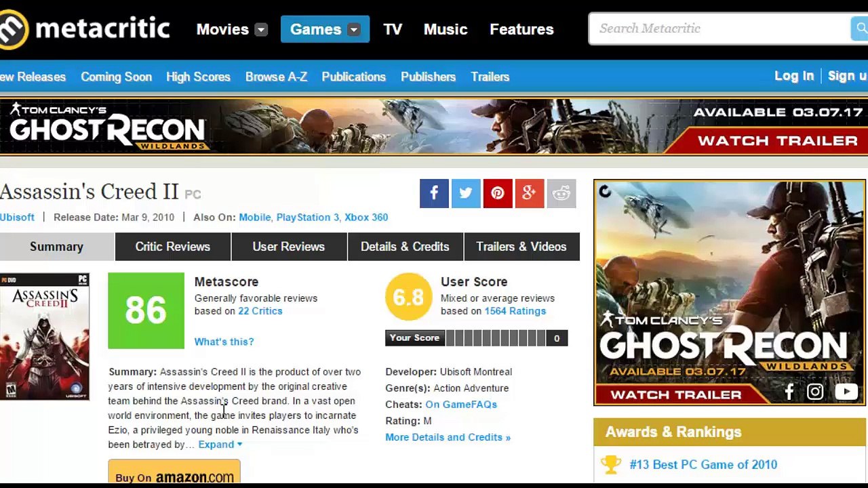
Task: Go to Publications page
Action: (353, 77)
